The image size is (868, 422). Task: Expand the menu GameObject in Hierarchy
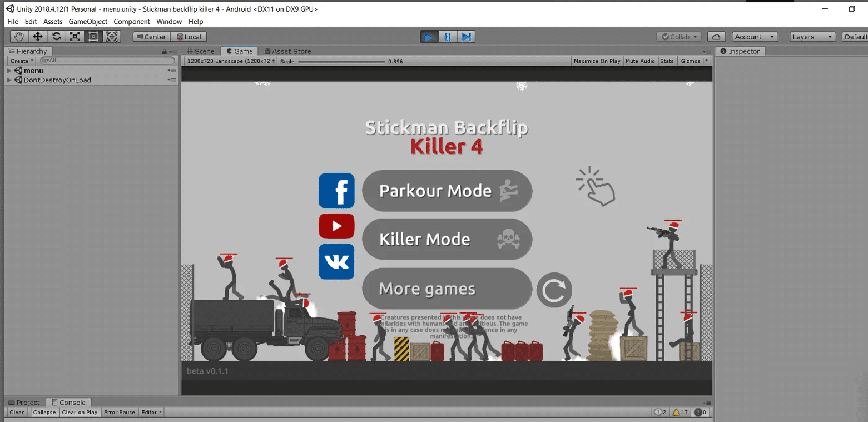[8, 71]
